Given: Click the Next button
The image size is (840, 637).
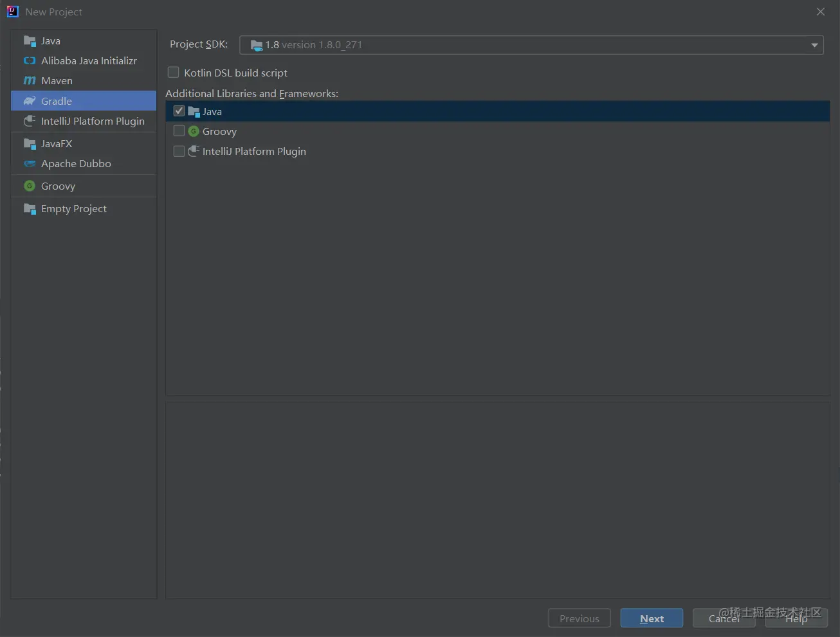Looking at the screenshot, I should 652,618.
